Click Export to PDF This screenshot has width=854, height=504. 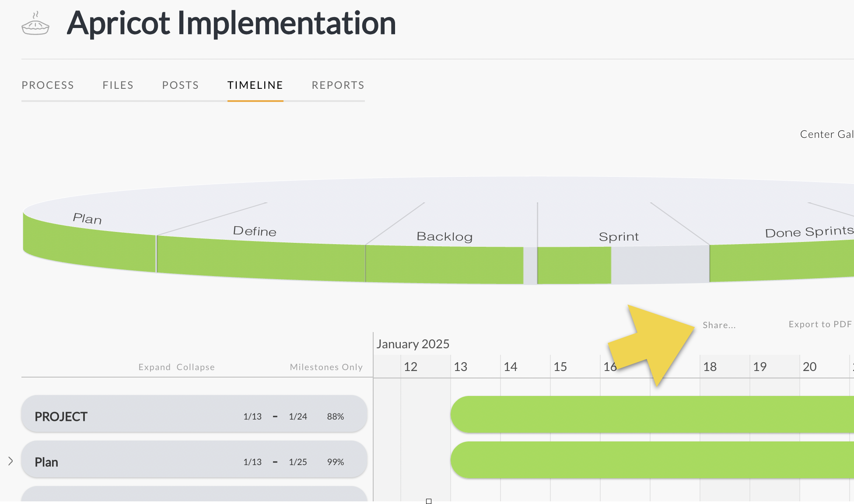(x=820, y=324)
